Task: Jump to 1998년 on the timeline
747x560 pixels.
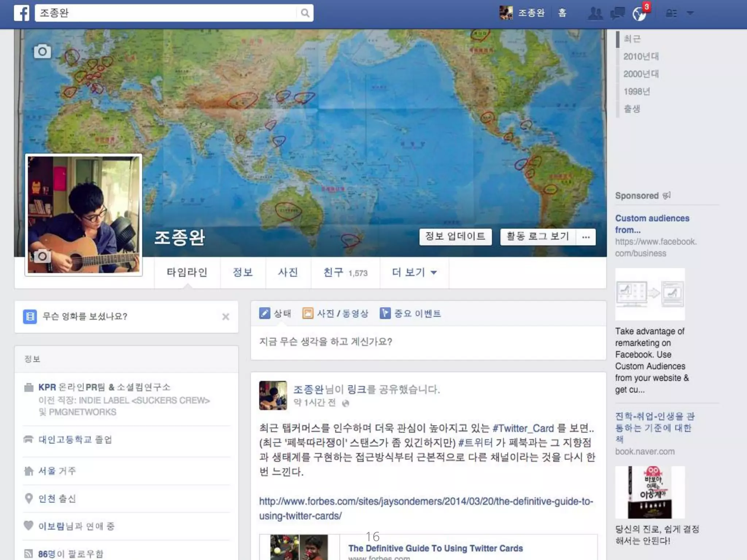Action: click(x=636, y=92)
